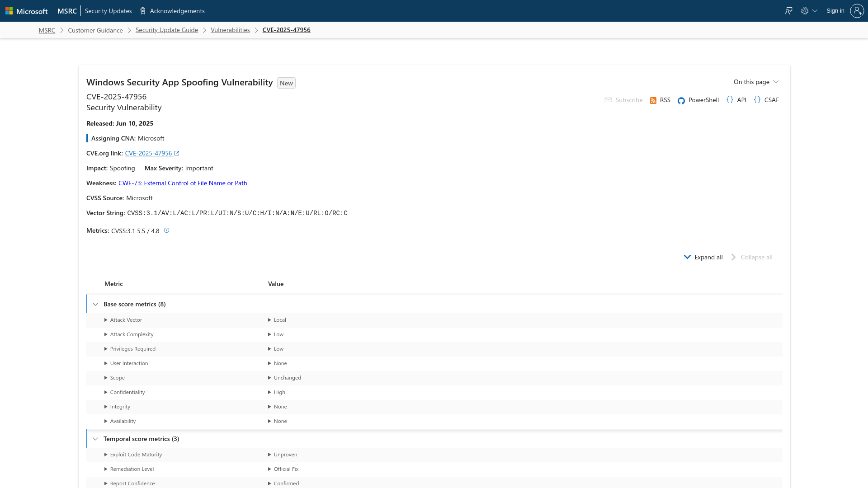868x488 pixels.
Task: Expand Availability metric details
Action: point(120,421)
